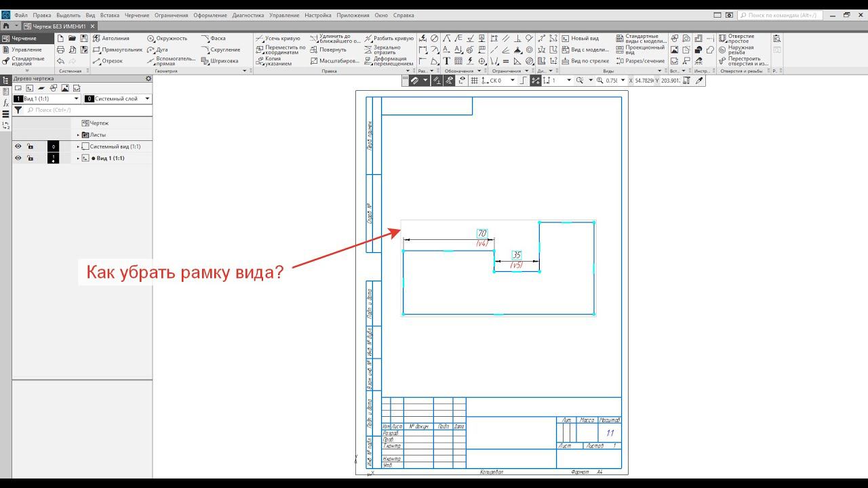
Task: Select the Копия указанием command
Action: 273,61
